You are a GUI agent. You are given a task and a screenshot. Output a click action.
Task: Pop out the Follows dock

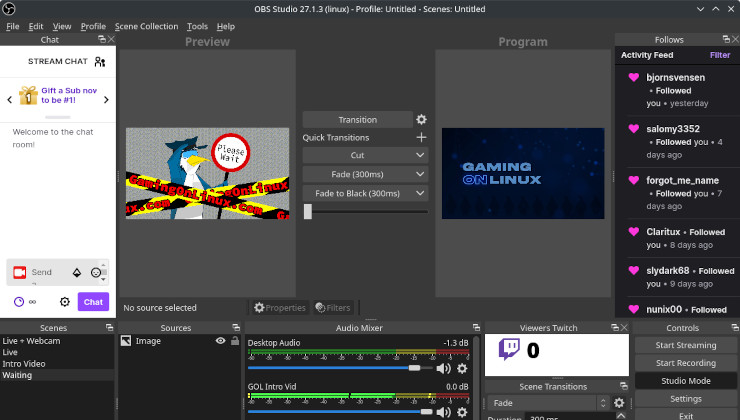[x=726, y=39]
